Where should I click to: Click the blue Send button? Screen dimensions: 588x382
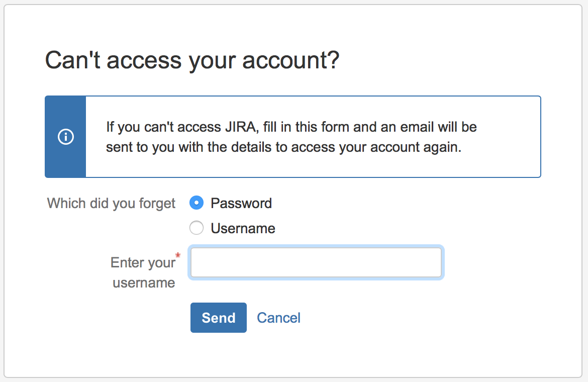click(x=219, y=318)
